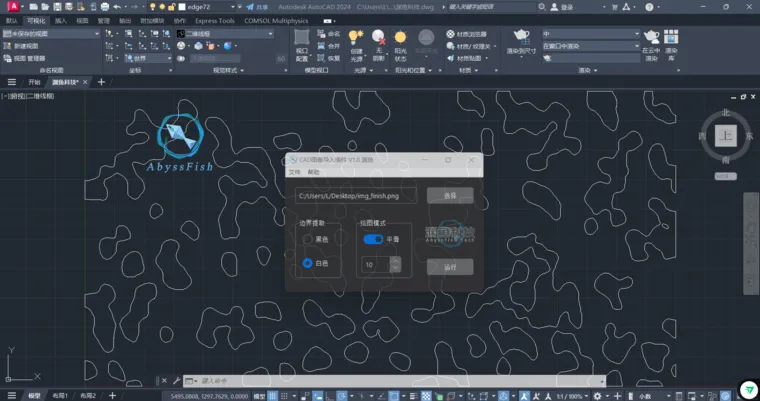Click the status bar gear workspace icon

(x=598, y=396)
